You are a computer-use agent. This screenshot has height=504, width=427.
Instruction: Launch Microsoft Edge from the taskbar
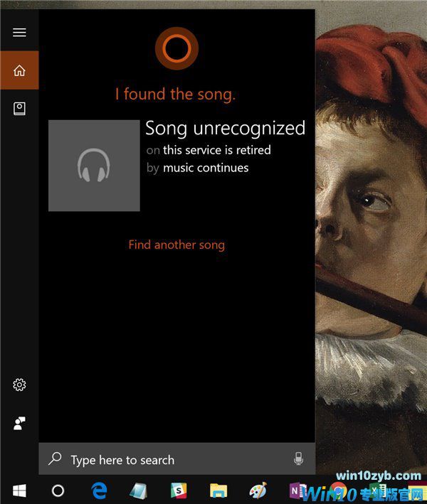[99, 490]
